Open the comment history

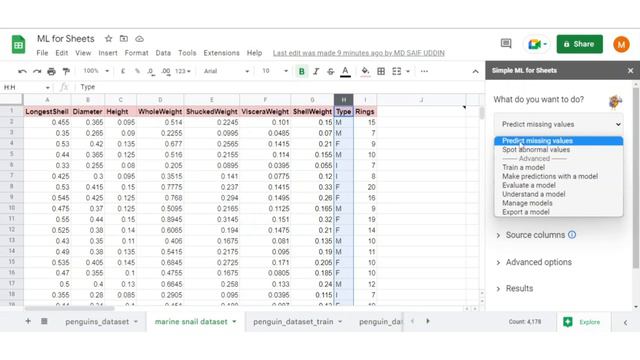coord(506,44)
